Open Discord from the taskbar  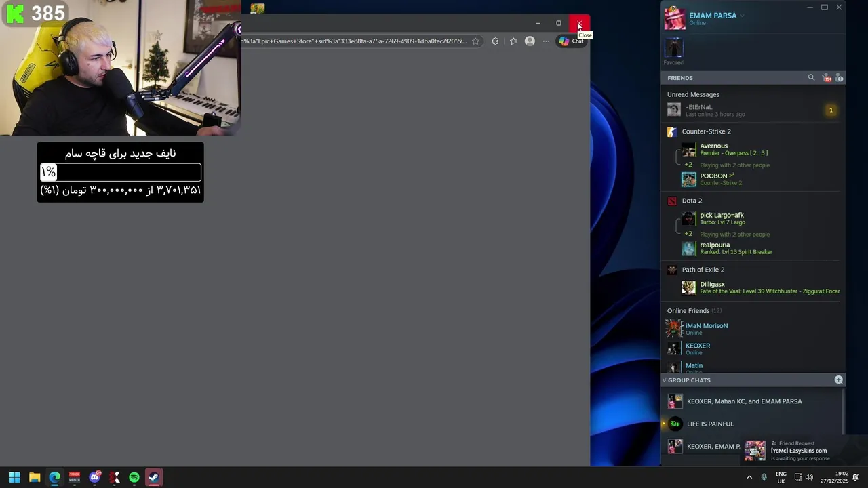[x=94, y=477]
